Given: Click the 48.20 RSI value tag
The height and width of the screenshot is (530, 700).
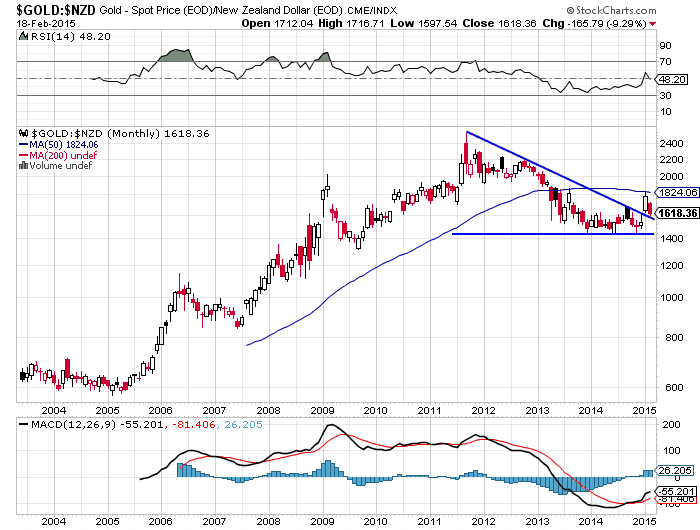Looking at the screenshot, I should click(x=669, y=78).
